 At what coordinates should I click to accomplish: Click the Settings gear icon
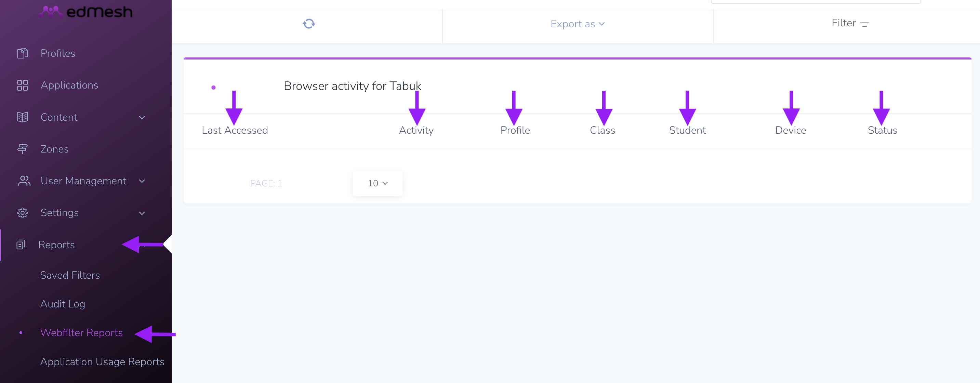23,213
